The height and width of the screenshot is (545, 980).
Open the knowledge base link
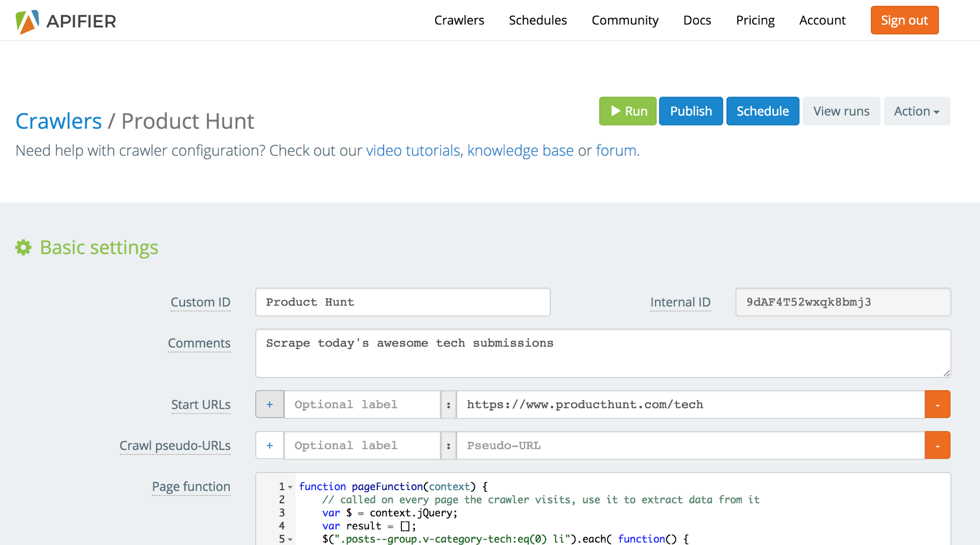pos(520,150)
